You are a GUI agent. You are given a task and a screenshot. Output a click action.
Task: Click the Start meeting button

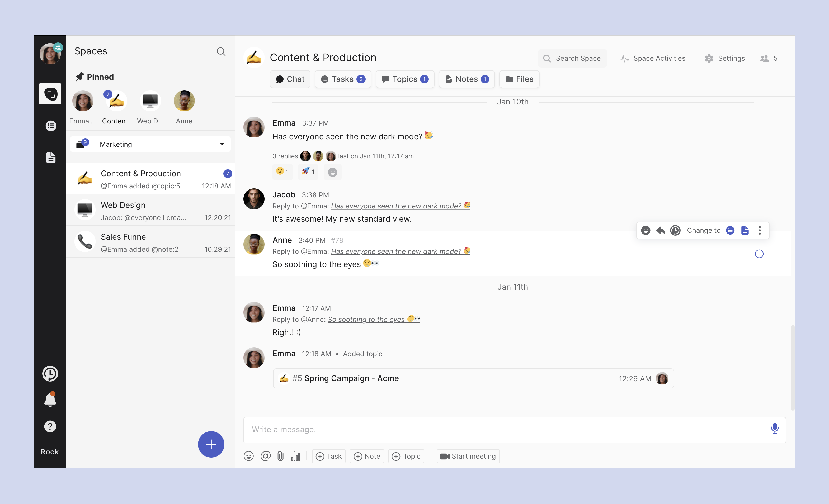click(x=468, y=456)
